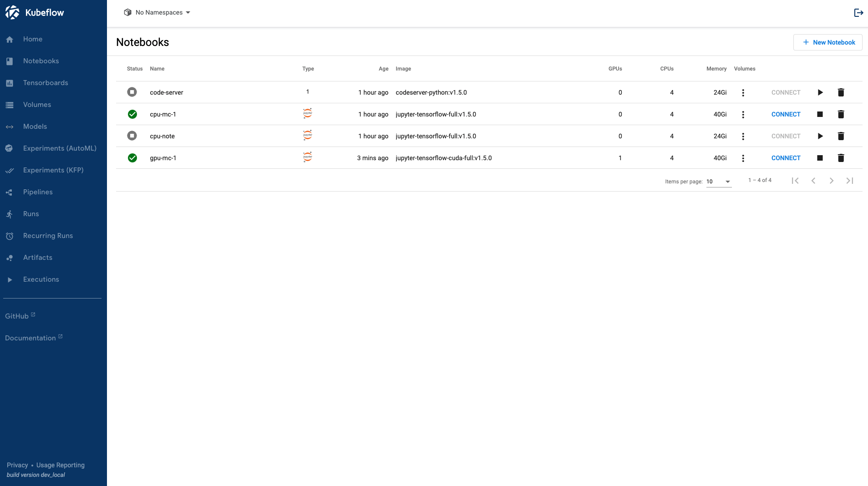Open the GitHub link
868x486 pixels.
pos(20,316)
